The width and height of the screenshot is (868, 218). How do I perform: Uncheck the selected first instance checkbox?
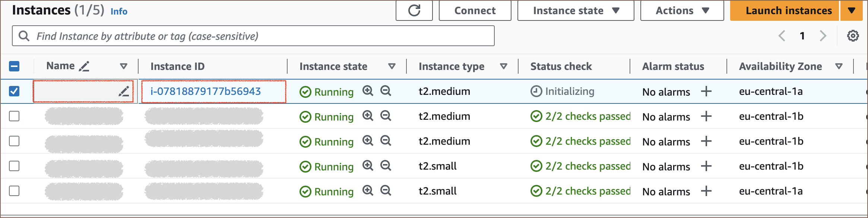coord(14,91)
